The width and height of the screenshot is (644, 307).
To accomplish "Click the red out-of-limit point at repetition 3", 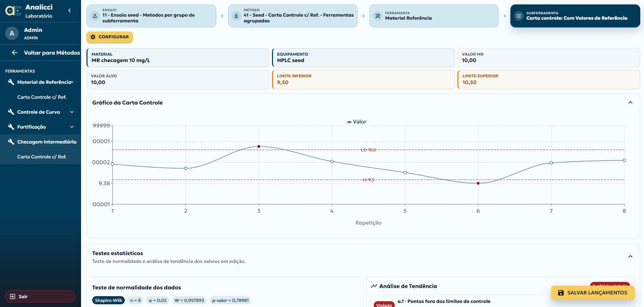I will [x=259, y=147].
